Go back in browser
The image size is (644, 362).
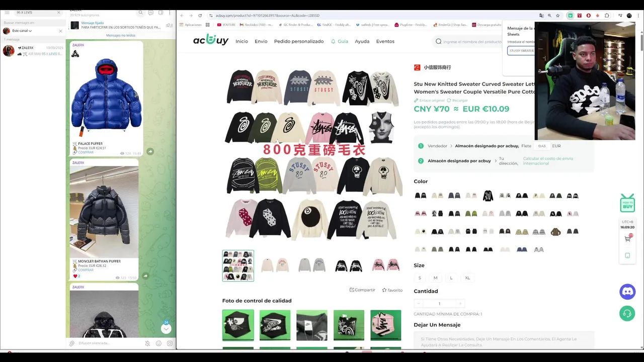tap(182, 16)
